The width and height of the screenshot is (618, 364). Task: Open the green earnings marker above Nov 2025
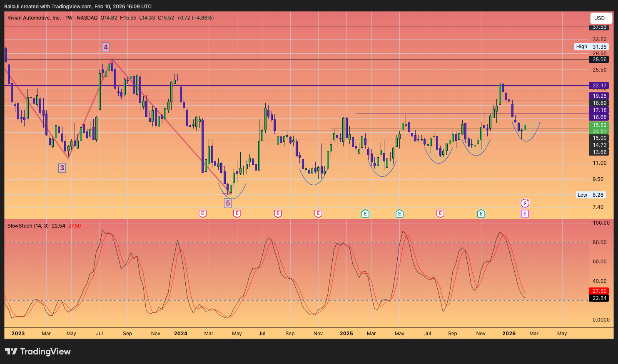(481, 214)
